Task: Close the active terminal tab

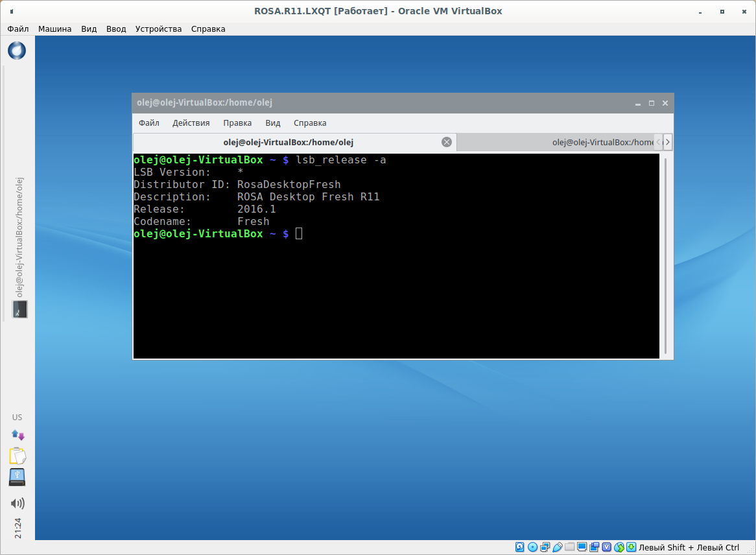Action: tap(446, 142)
